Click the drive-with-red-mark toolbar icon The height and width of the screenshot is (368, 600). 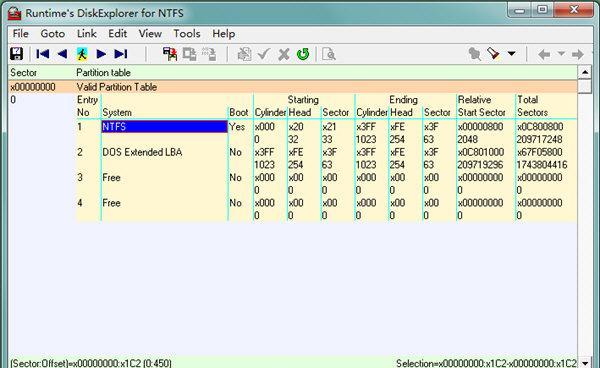coord(170,54)
